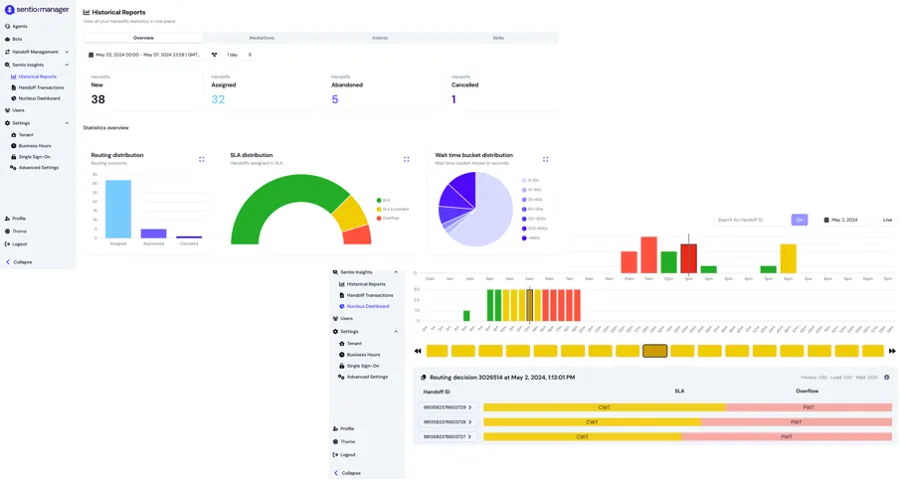Click the copy icon beside Routing decision 3026514
902x480 pixels.
(423, 378)
